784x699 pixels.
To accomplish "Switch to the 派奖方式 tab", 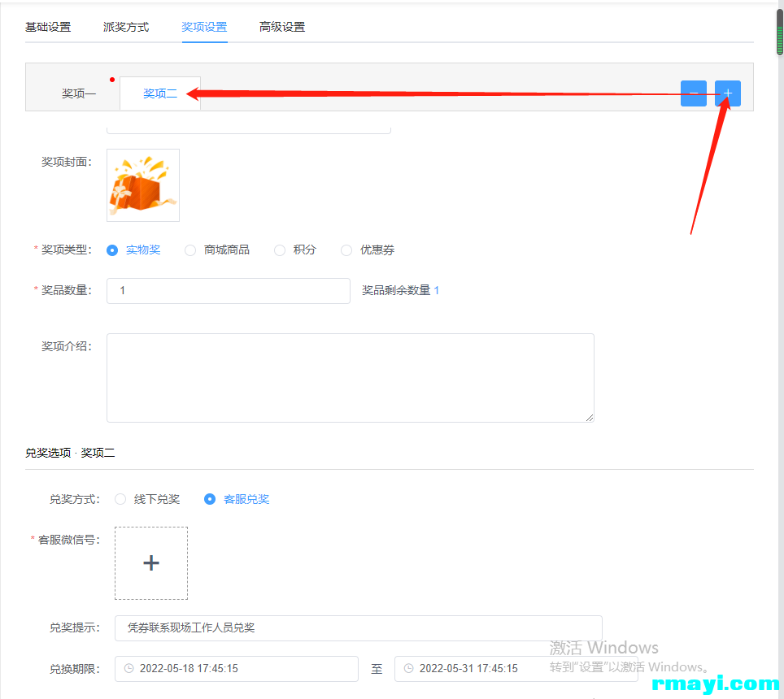I will 126,27.
